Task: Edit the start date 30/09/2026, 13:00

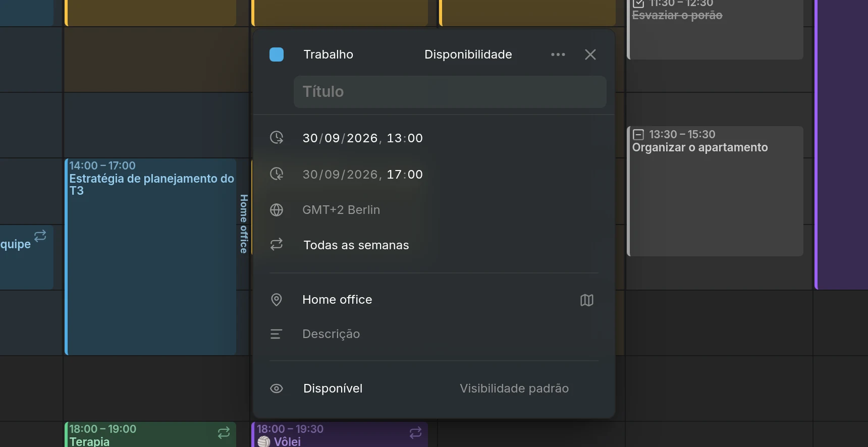Action: 362,138
